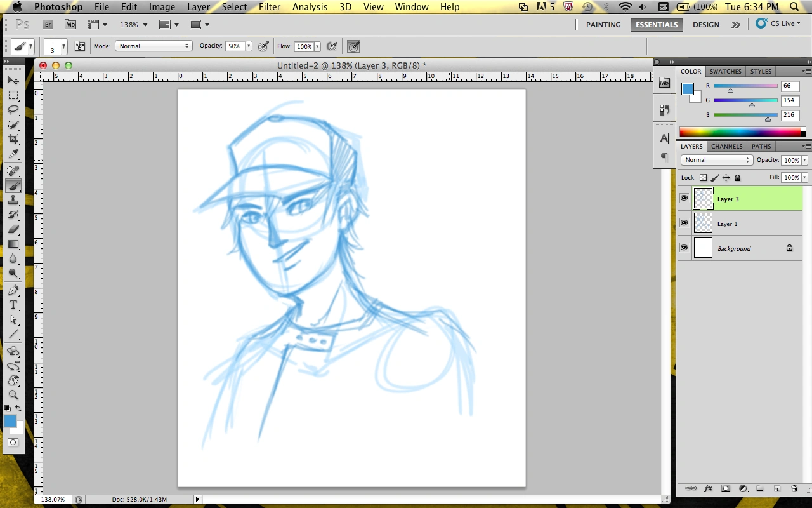The image size is (812, 508).
Task: Click the delete layer trash icon
Action: click(794, 488)
